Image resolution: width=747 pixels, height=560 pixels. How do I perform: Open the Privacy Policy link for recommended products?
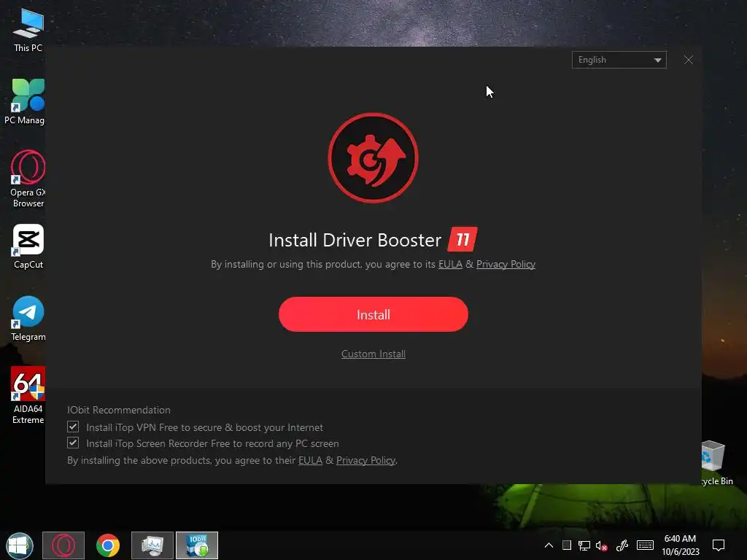365,461
